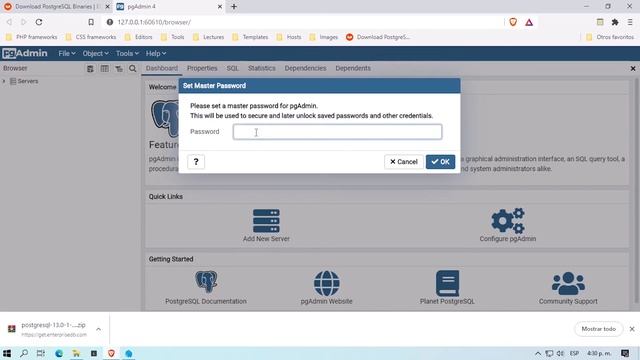Open the Editors bookmark folder
640x360 pixels.
coord(139,37)
